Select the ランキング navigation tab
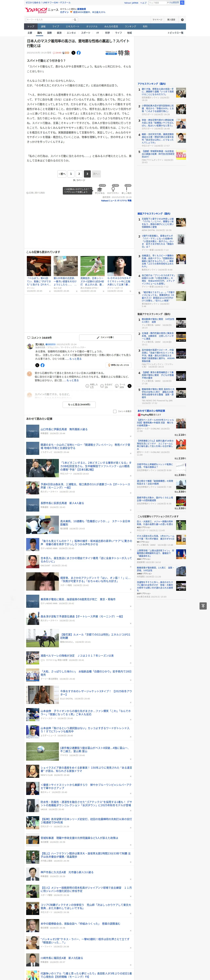Viewport: 210px width, 980px height. tap(130, 27)
